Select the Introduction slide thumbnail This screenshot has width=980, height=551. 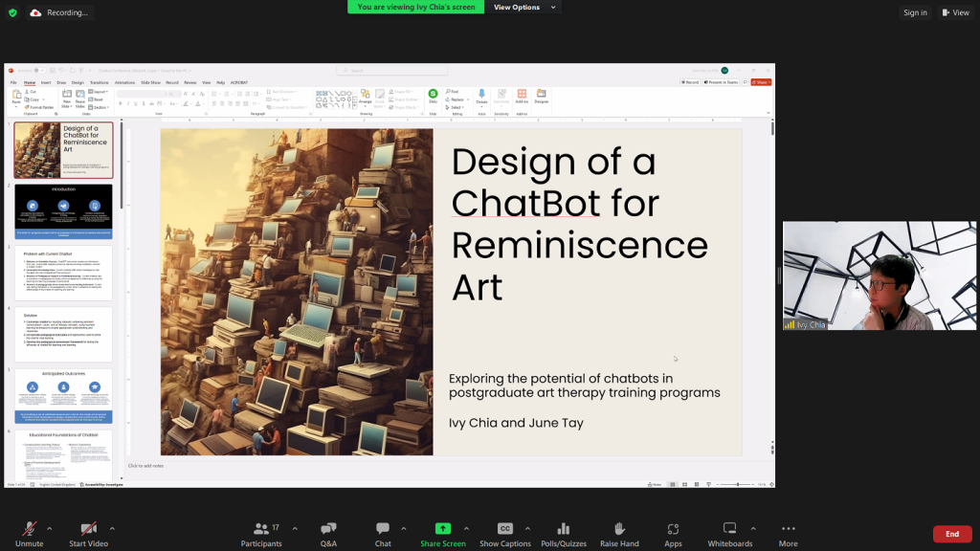click(63, 210)
